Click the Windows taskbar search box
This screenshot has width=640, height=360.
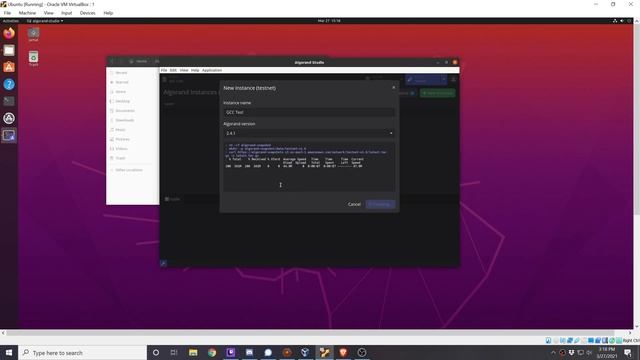pos(82,353)
